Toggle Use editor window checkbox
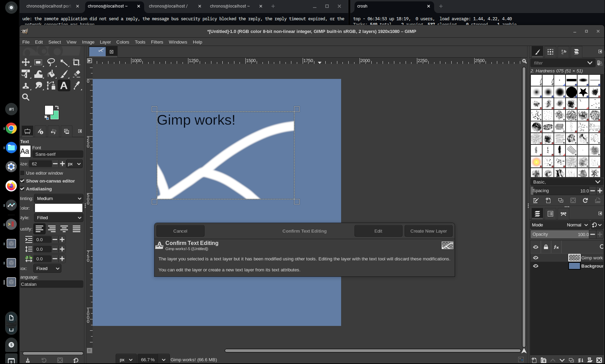The width and height of the screenshot is (605, 364). (x=23, y=173)
